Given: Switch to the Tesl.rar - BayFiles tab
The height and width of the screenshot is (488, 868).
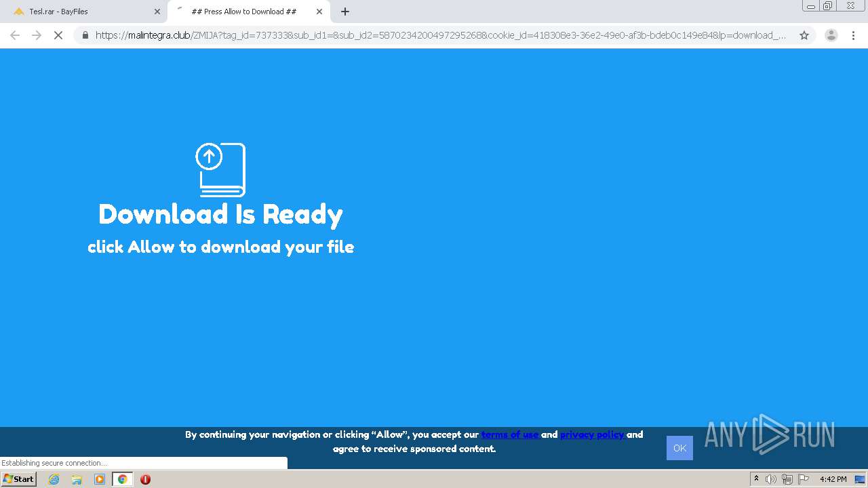Looking at the screenshot, I should point(83,12).
